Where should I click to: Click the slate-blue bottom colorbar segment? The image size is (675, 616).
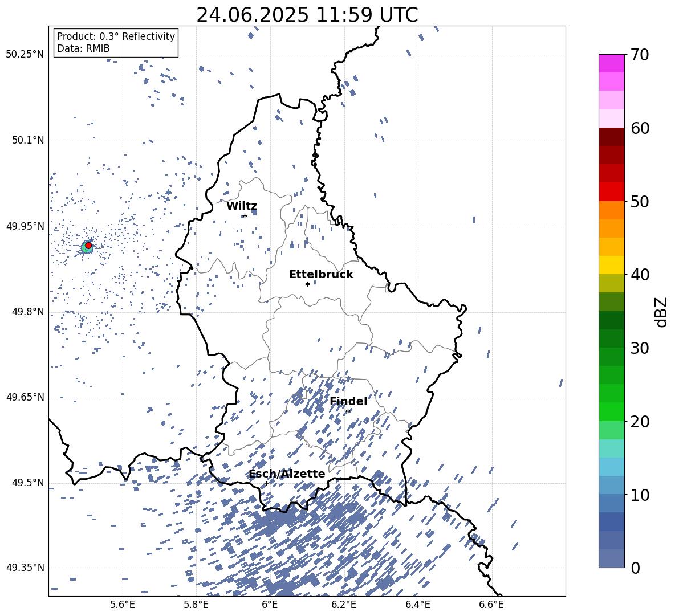611,558
